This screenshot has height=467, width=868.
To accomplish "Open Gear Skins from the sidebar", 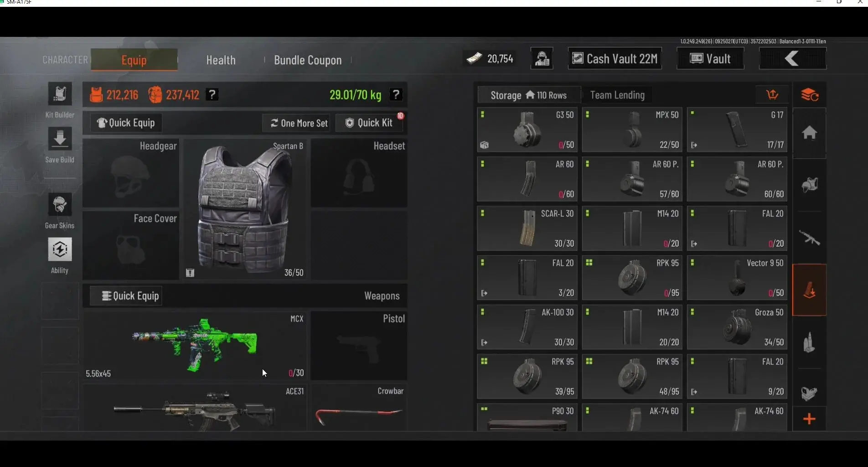I will point(60,205).
